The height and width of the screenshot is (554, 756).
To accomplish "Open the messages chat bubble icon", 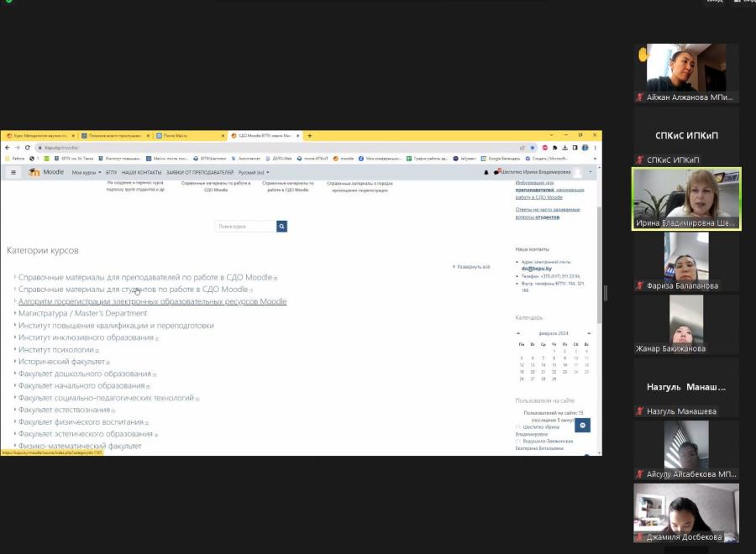I will pyautogui.click(x=496, y=172).
